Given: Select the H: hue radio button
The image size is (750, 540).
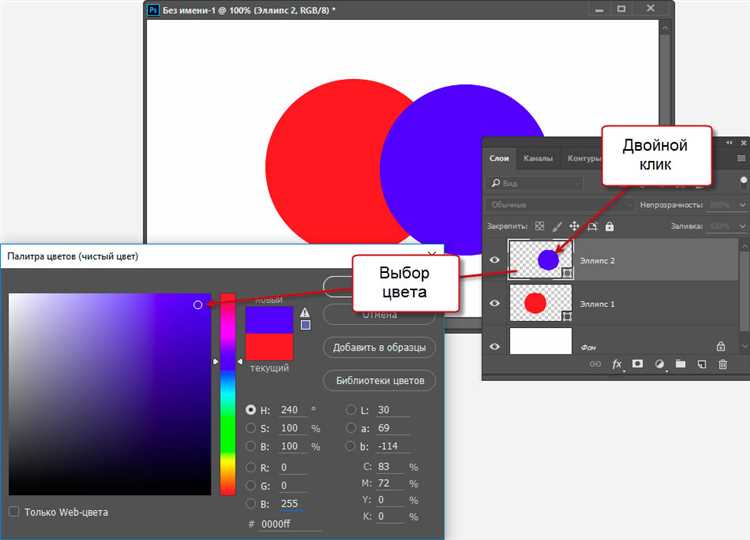Looking at the screenshot, I should pyautogui.click(x=250, y=410).
